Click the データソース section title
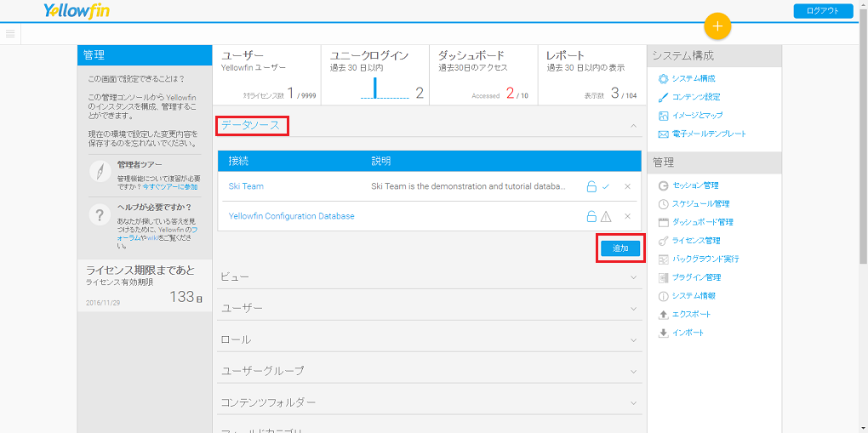The image size is (868, 433). 250,126
